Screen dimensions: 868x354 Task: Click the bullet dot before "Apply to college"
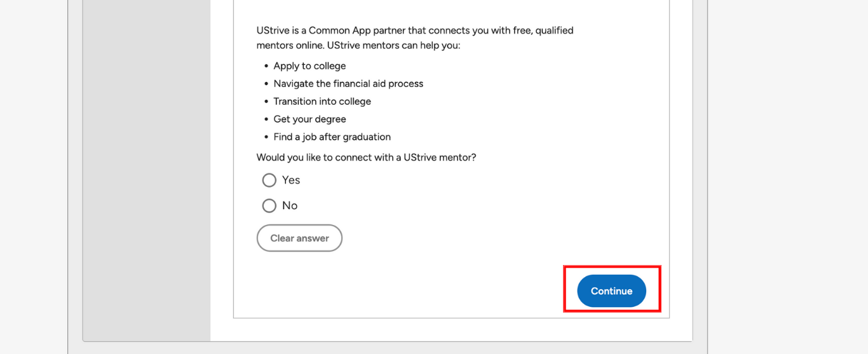click(x=266, y=66)
